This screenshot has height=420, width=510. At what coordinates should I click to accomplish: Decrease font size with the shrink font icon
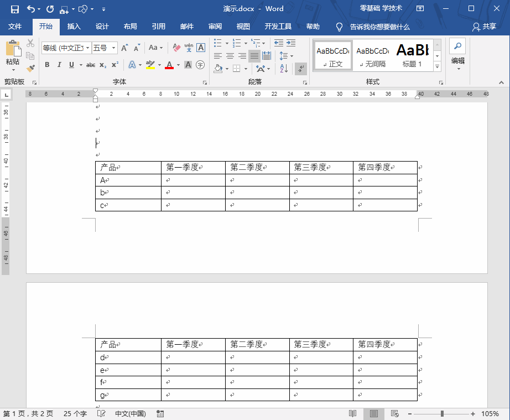pyautogui.click(x=137, y=48)
